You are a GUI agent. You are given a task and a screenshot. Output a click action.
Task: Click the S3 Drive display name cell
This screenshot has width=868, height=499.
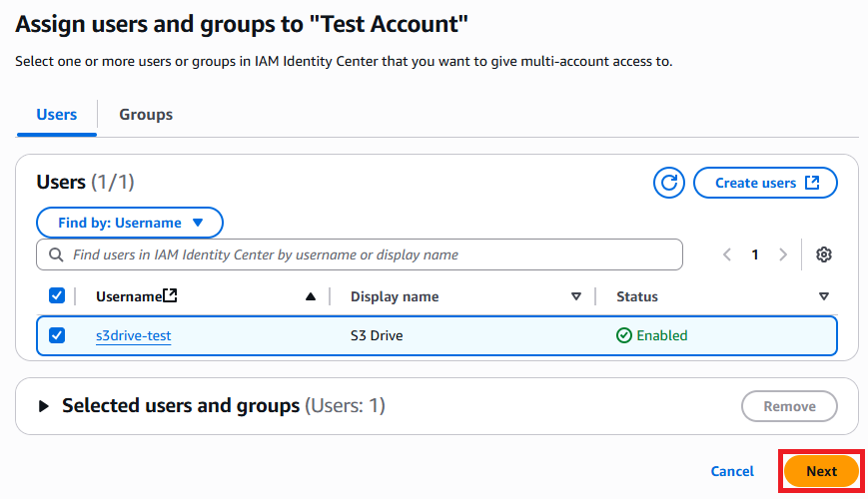[x=377, y=335]
